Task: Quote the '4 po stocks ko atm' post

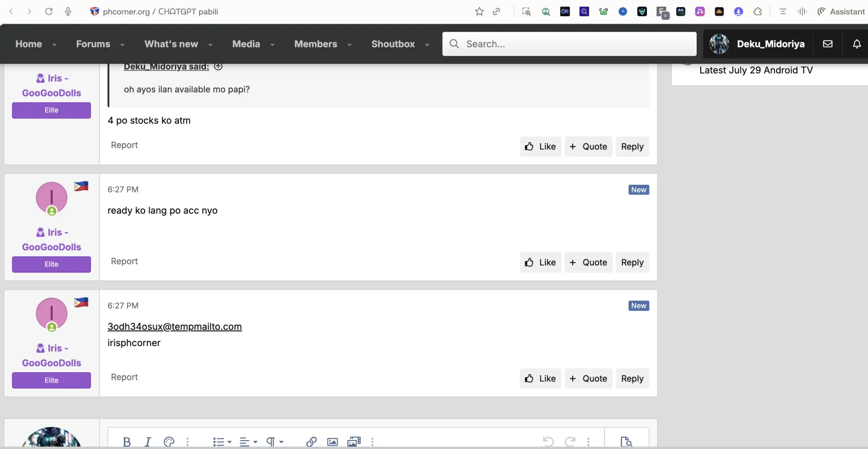Action: click(588, 146)
